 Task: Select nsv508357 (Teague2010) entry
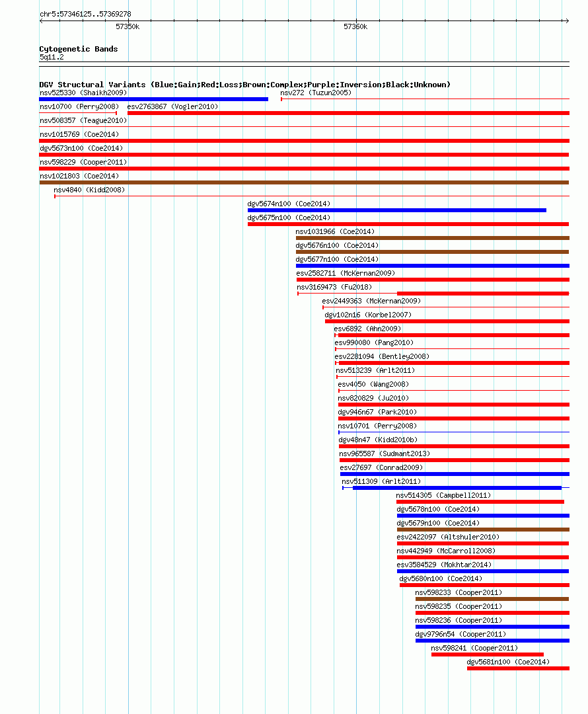pos(83,121)
